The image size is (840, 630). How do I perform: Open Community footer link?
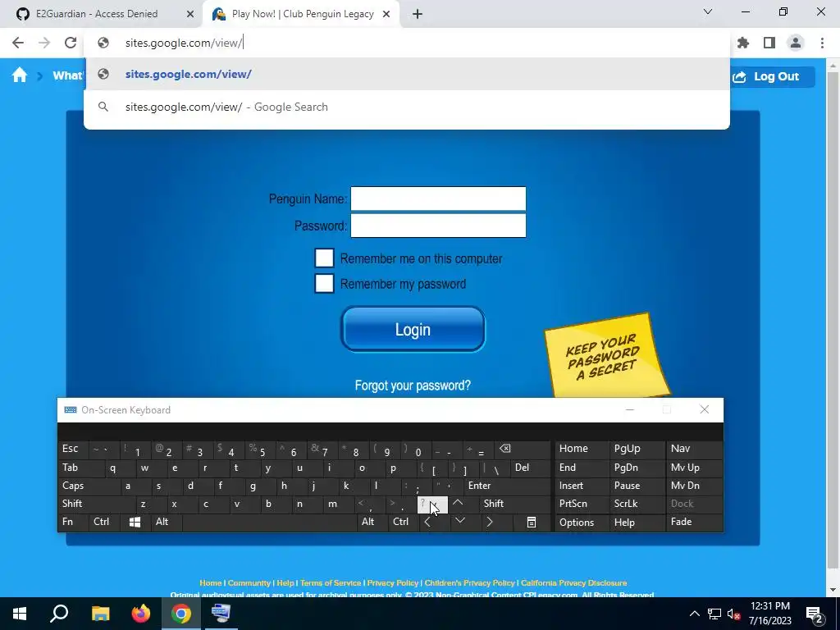tap(249, 583)
